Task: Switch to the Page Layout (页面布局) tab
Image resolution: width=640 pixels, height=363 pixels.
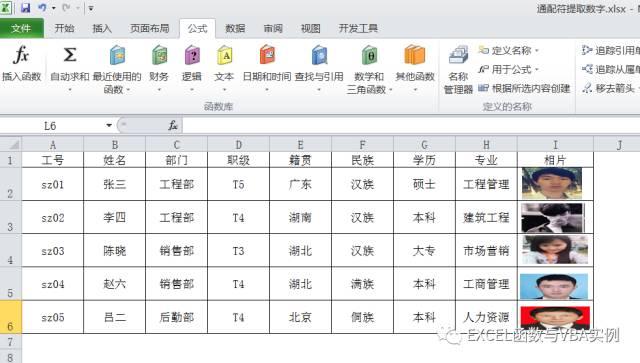Action: click(149, 28)
